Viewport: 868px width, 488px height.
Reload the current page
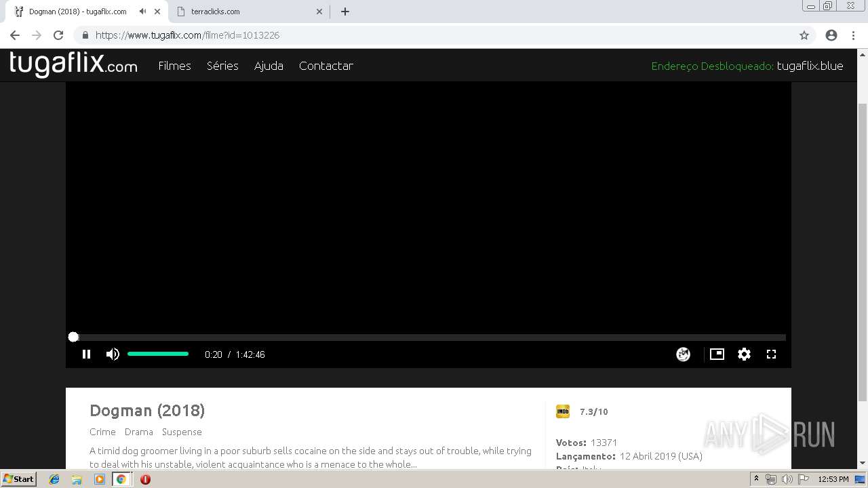click(58, 35)
